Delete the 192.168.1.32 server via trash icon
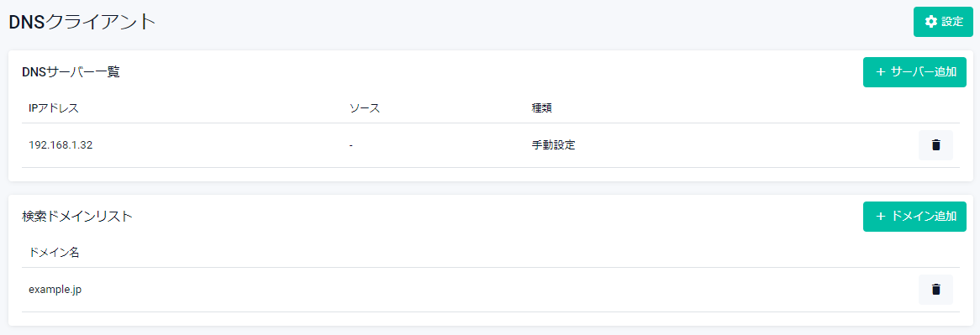 [935, 145]
